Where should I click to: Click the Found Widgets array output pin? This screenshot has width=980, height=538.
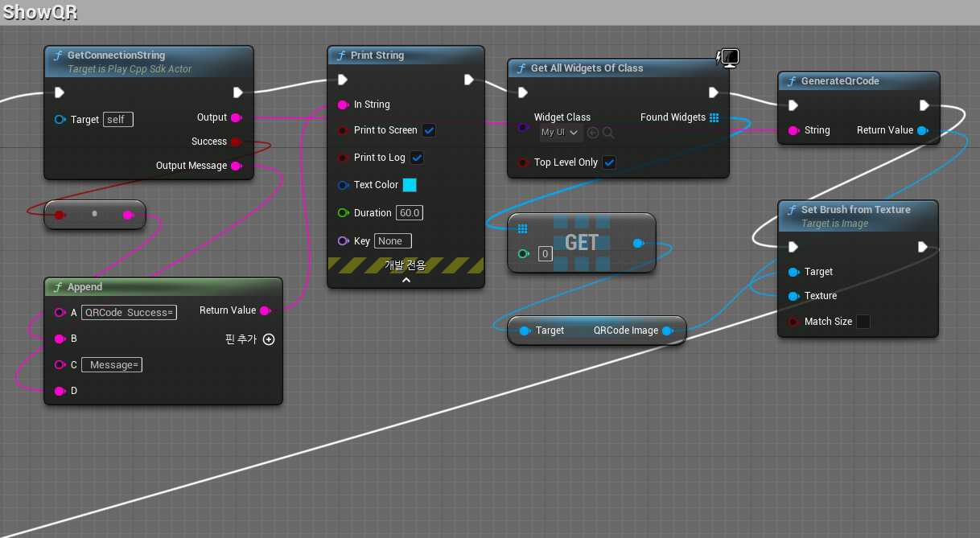[714, 117]
